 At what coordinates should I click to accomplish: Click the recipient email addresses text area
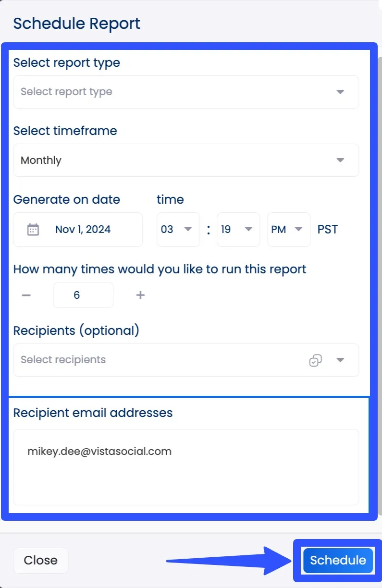(x=185, y=480)
